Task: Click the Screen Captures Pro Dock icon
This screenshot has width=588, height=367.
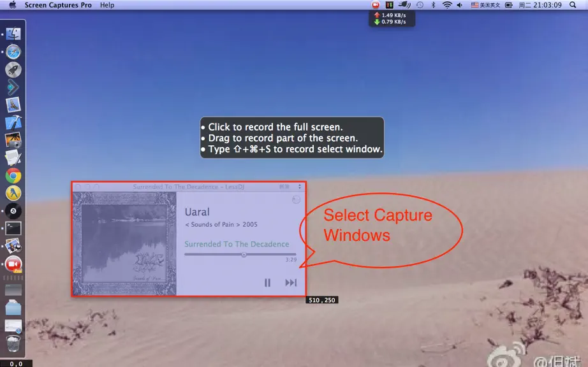Action: [13, 264]
